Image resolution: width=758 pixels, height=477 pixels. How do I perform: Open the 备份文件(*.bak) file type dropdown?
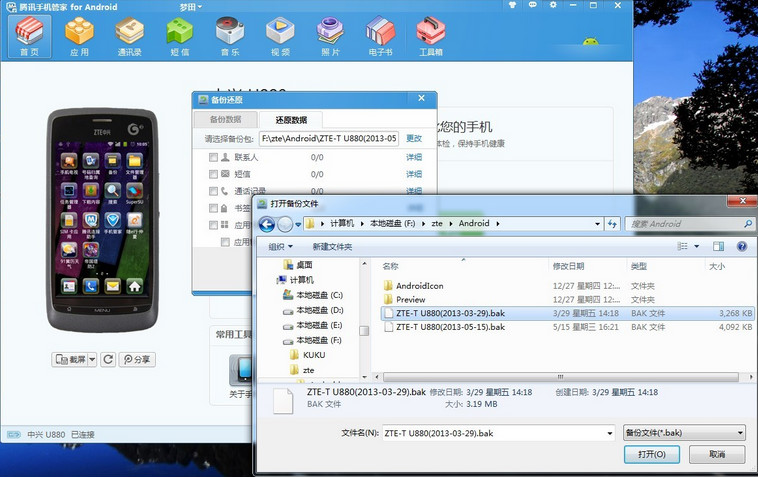pyautogui.click(x=684, y=433)
